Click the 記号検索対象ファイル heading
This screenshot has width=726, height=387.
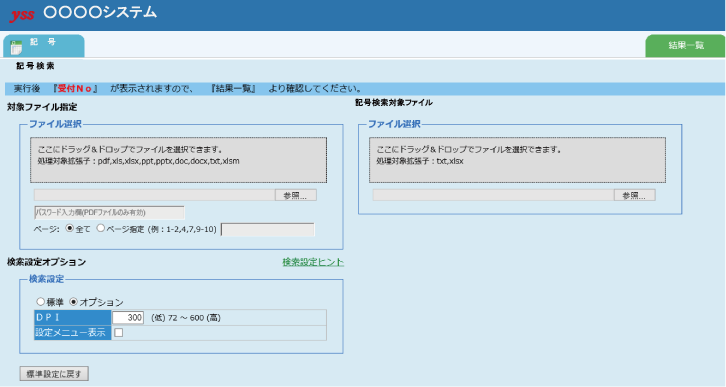coord(394,103)
